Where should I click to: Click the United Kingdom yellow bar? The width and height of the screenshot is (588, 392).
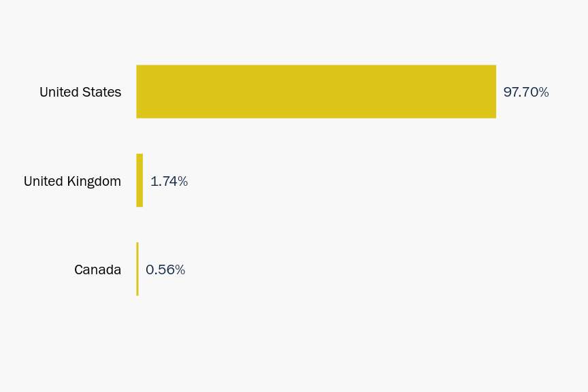tap(140, 180)
